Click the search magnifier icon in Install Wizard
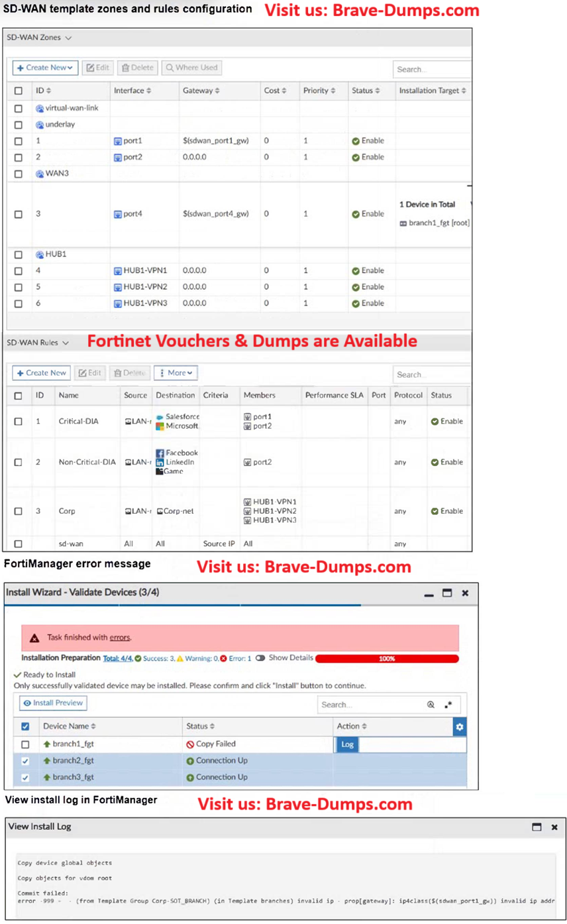 [430, 705]
